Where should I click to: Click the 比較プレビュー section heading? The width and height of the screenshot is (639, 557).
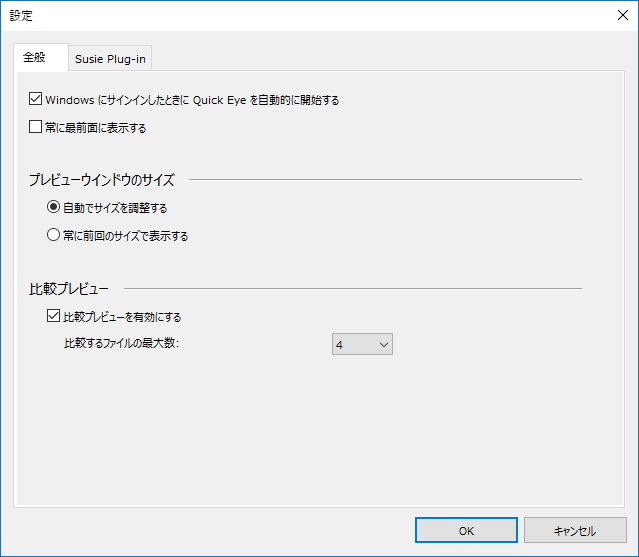point(69,289)
